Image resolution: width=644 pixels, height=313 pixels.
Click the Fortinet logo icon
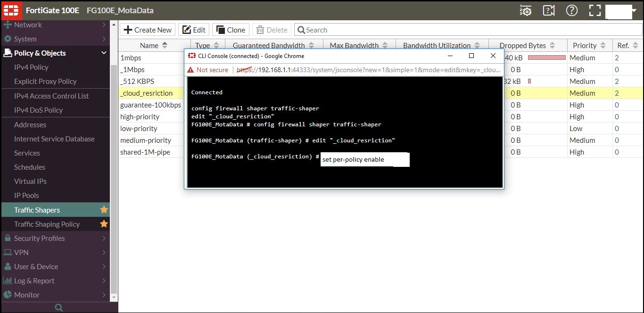[x=11, y=10]
